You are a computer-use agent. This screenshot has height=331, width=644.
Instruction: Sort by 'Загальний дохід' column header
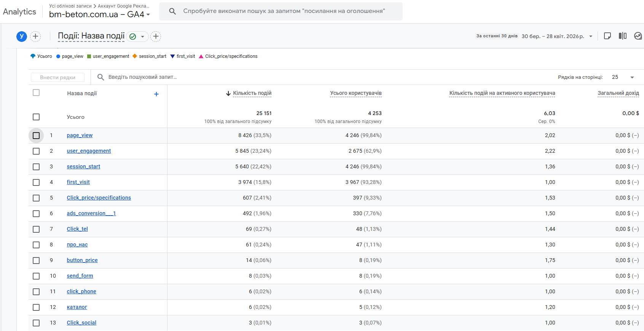coord(618,93)
